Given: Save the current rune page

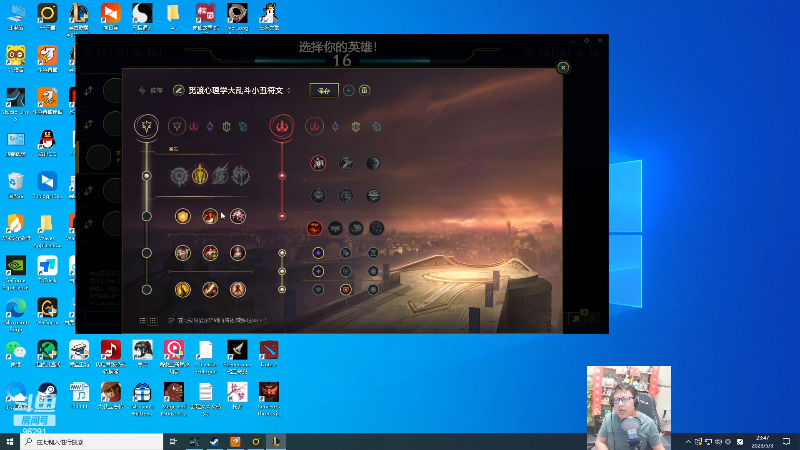Looking at the screenshot, I should [x=324, y=90].
